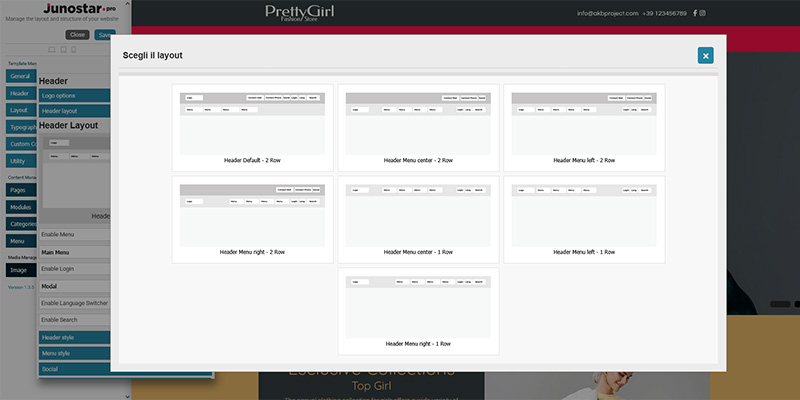The height and width of the screenshot is (400, 800).
Task: Open the General settings section
Action: click(x=21, y=76)
